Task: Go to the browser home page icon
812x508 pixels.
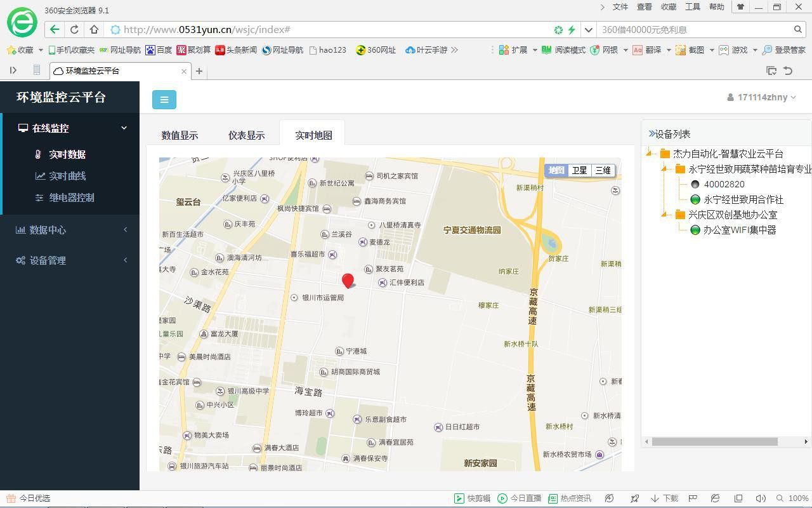Action: click(x=94, y=29)
